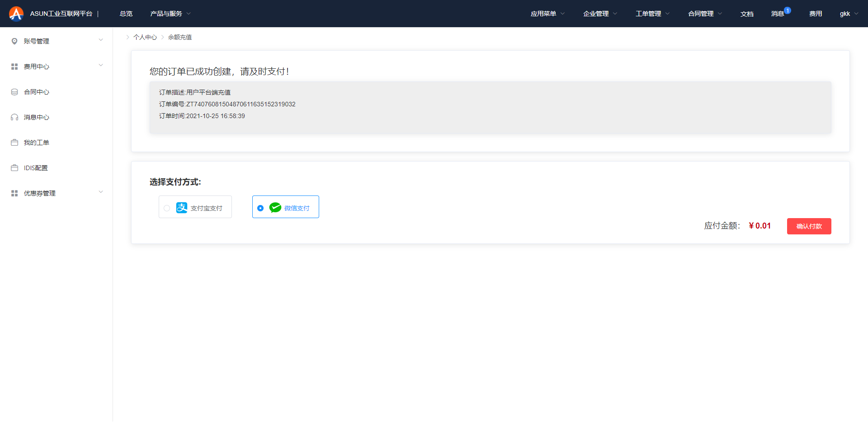The image size is (868, 424).
Task: Click the location pin icon beside 账号管理
Action: 14,41
